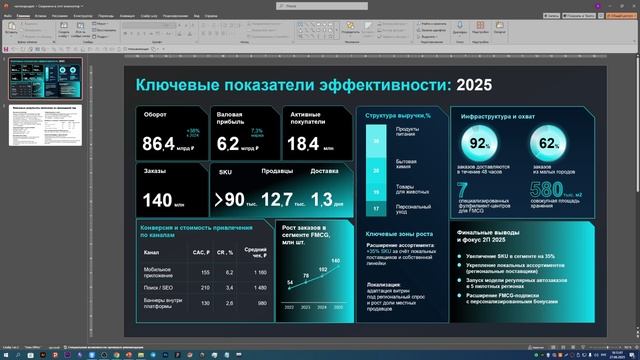Open the comments icon near Share

(601, 16)
